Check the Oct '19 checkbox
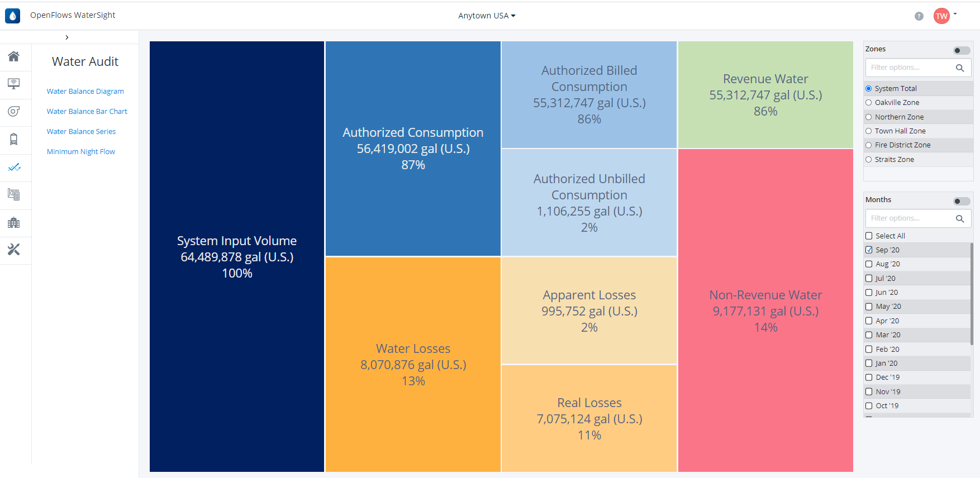This screenshot has height=478, width=980. [x=869, y=406]
